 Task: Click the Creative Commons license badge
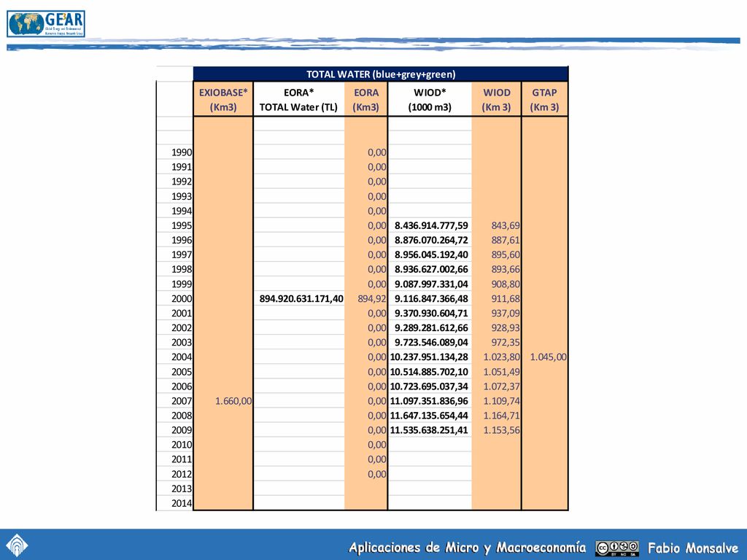tap(617, 548)
